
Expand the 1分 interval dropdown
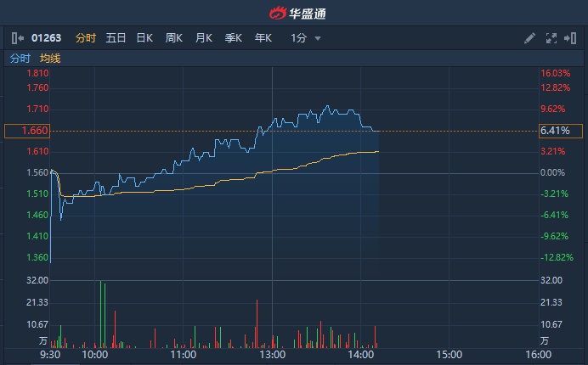(x=305, y=38)
